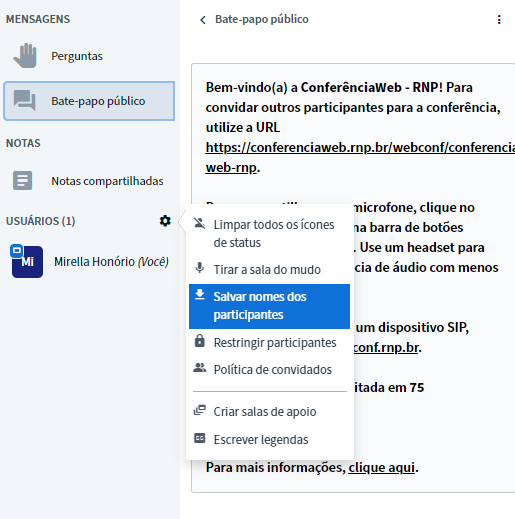This screenshot has height=519, width=515.
Task: Click the download icon in highlighted item
Action: 200,295
